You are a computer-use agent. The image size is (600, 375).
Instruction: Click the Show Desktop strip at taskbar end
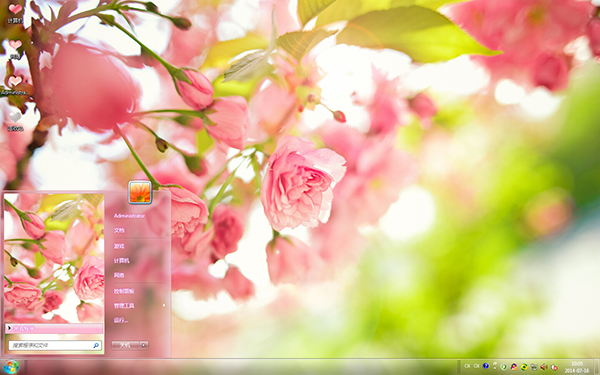pyautogui.click(x=597, y=367)
